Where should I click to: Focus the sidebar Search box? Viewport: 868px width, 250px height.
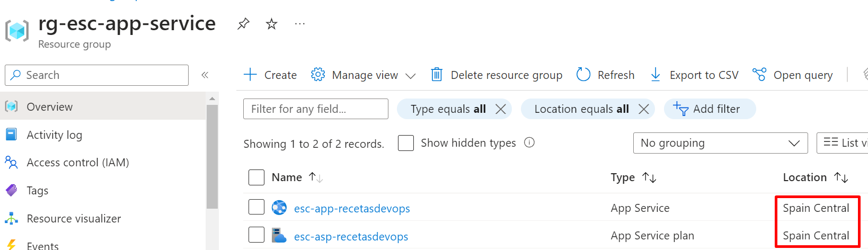tap(96, 75)
